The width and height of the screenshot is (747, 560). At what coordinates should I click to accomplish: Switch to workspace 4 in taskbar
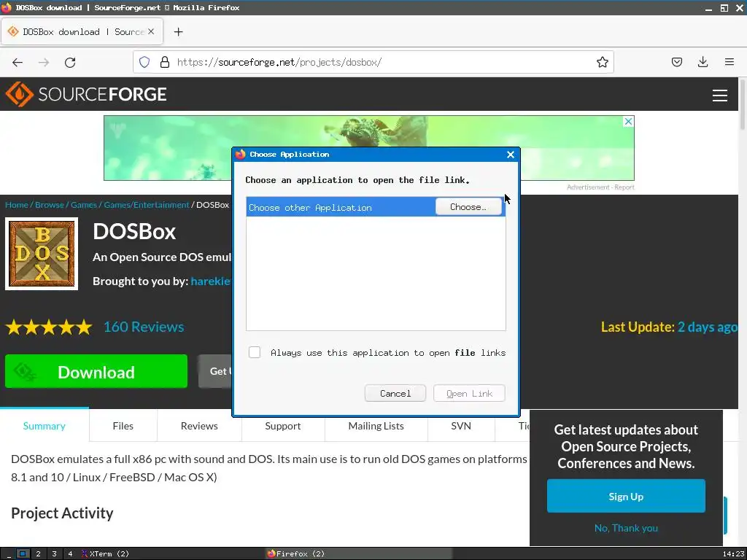tap(70, 553)
